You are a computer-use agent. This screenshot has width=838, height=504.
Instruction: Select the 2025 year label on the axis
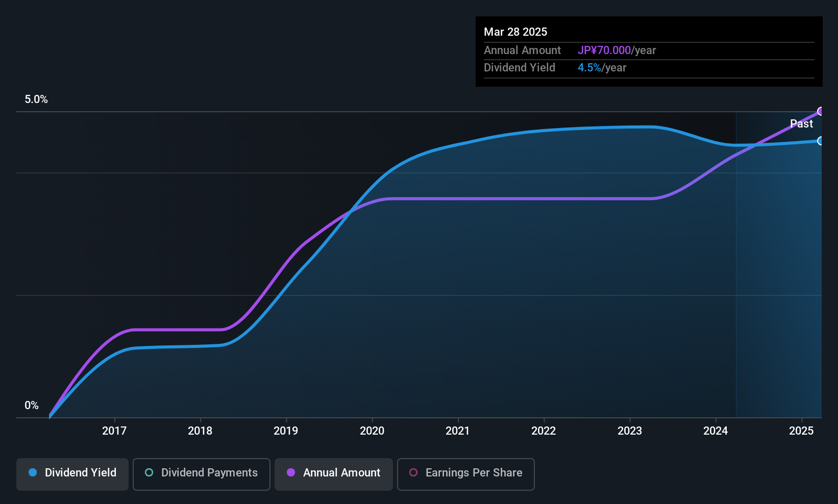coord(802,431)
